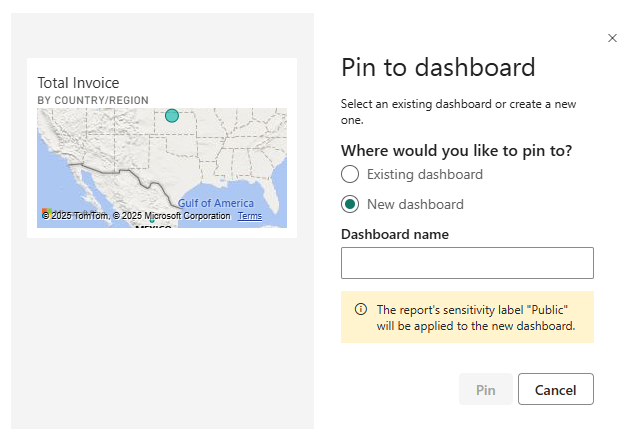Select the New dashboard radio button
This screenshot has width=644, height=432.
click(x=350, y=204)
